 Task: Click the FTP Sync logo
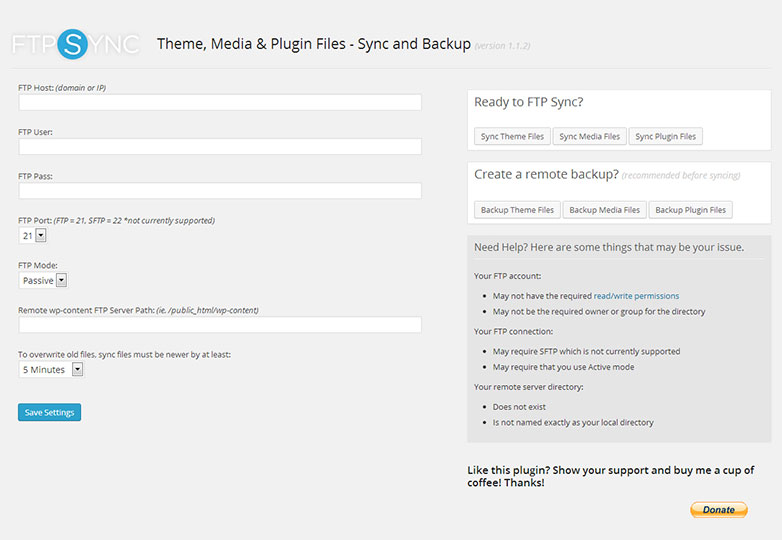click(x=75, y=44)
